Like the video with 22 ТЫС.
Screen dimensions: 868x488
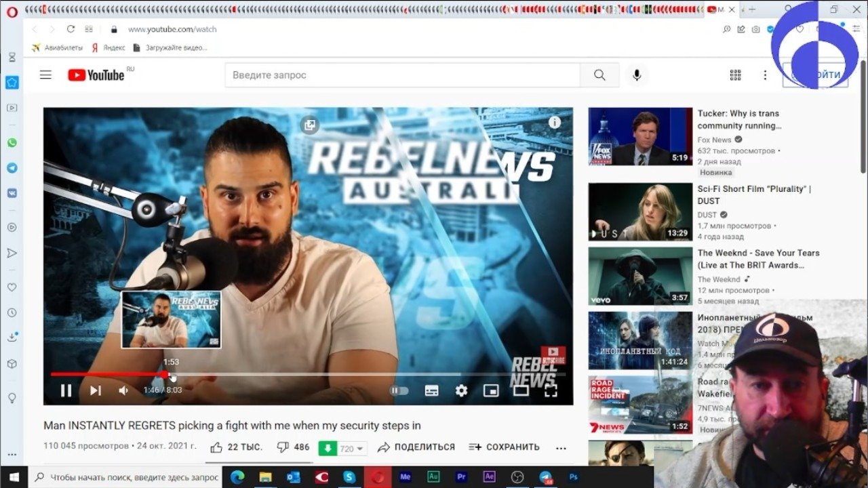pyautogui.click(x=236, y=447)
